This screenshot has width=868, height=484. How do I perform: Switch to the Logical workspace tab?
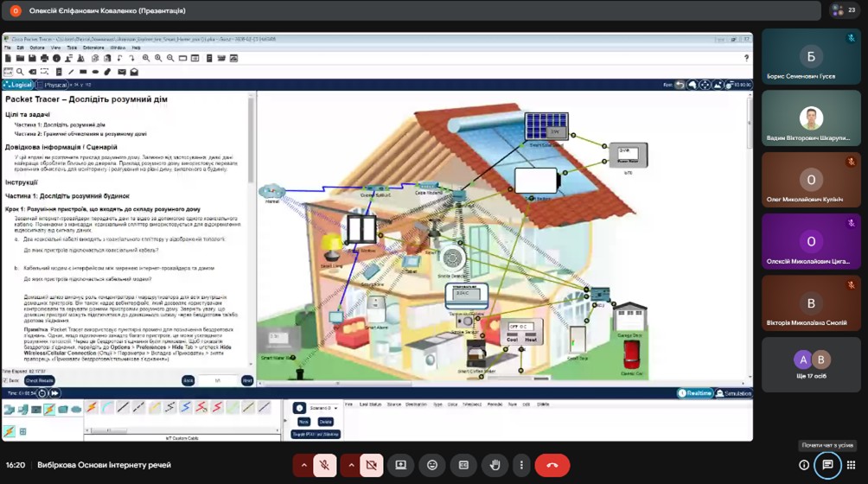[17, 85]
